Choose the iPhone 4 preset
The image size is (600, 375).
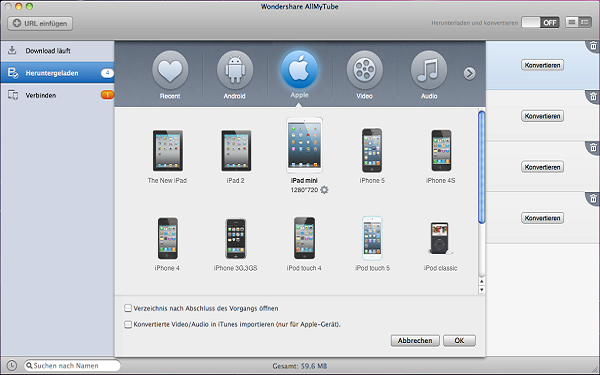pyautogui.click(x=167, y=244)
